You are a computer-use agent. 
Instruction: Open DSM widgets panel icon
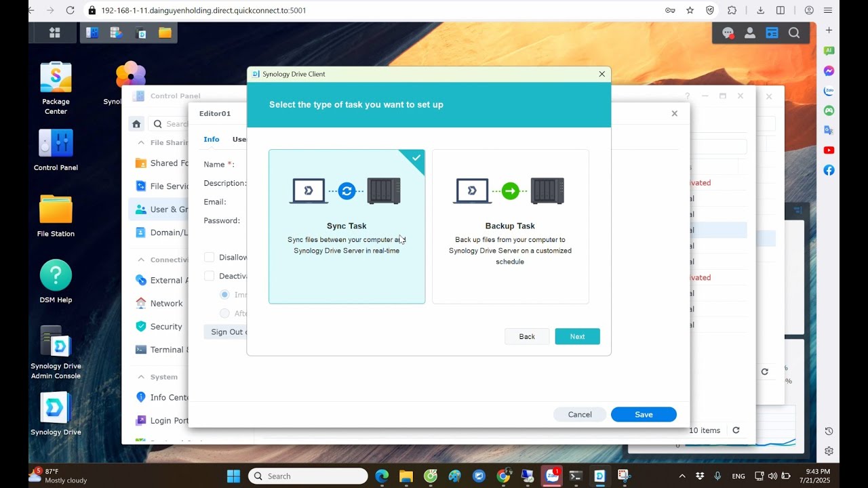(x=772, y=33)
